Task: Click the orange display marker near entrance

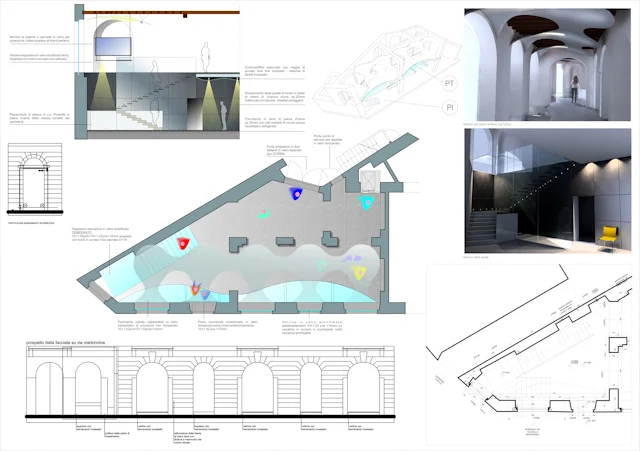Action: (x=196, y=289)
